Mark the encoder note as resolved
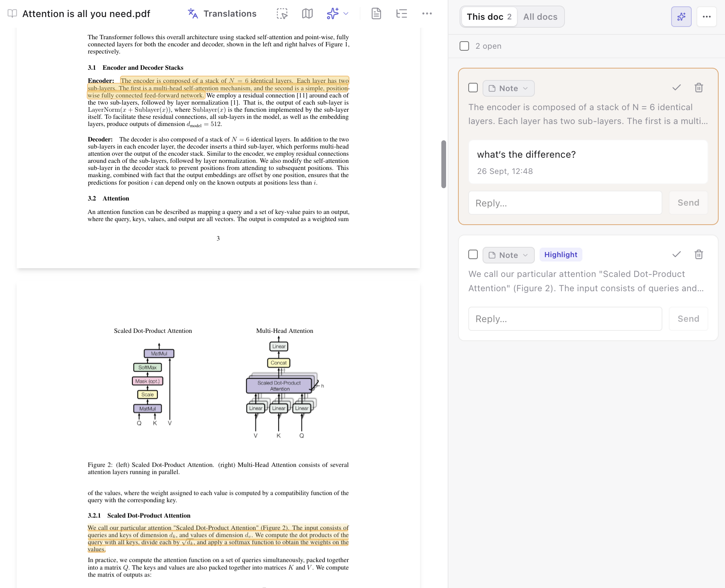The image size is (725, 588). (677, 88)
